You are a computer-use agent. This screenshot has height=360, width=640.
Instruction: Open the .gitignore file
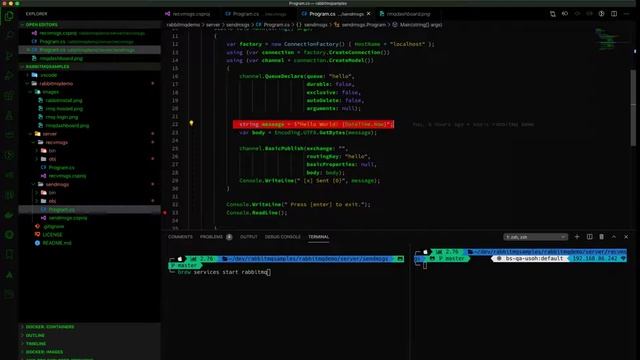(53, 227)
